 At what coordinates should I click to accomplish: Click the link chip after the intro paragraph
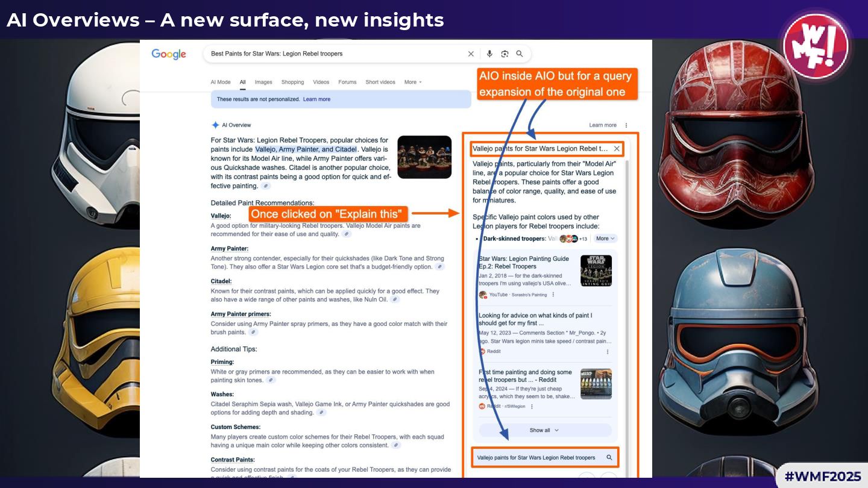[266, 186]
